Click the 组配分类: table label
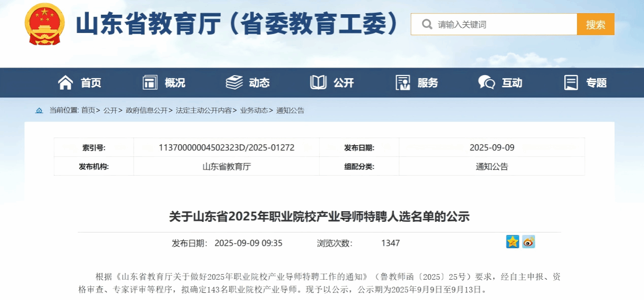Screen dimensions: 644x300 pyautogui.click(x=359, y=166)
